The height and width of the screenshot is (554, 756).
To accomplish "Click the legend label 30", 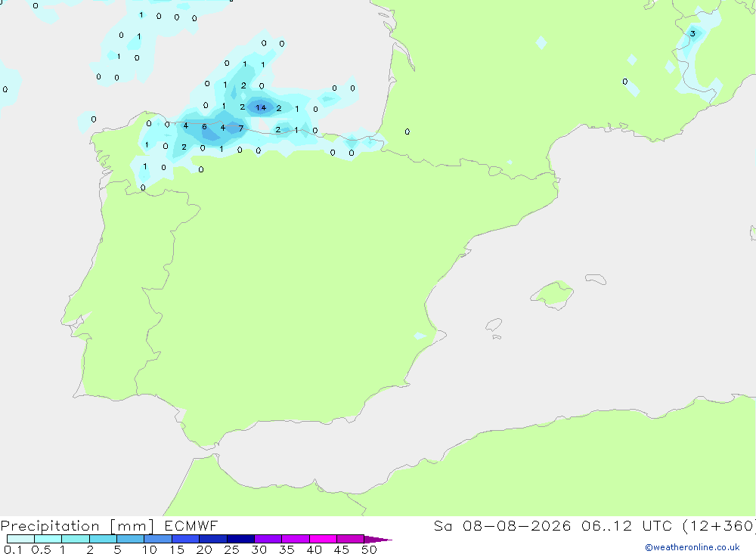I will (259, 549).
